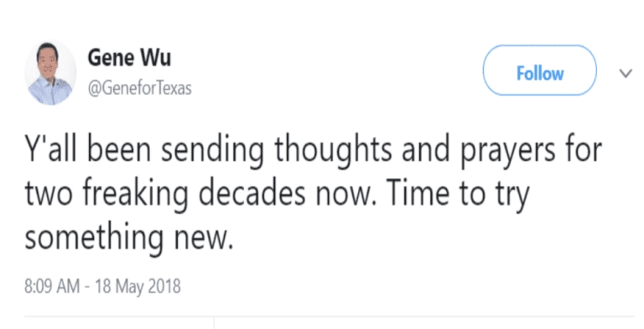This screenshot has width=644, height=329.
Task: Click the date 18 May 2018
Action: pyautogui.click(x=138, y=286)
